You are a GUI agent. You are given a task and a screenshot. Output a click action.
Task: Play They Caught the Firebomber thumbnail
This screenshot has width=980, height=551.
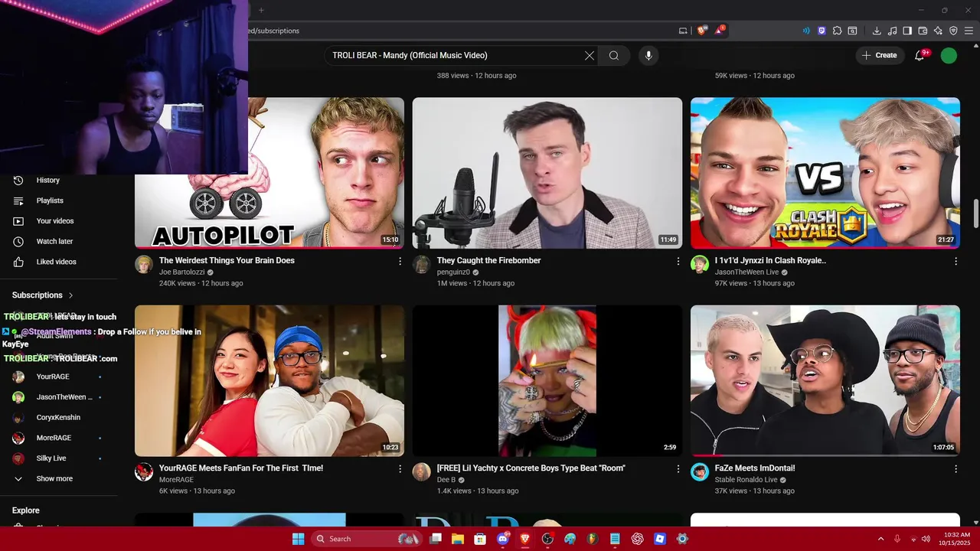tap(547, 173)
